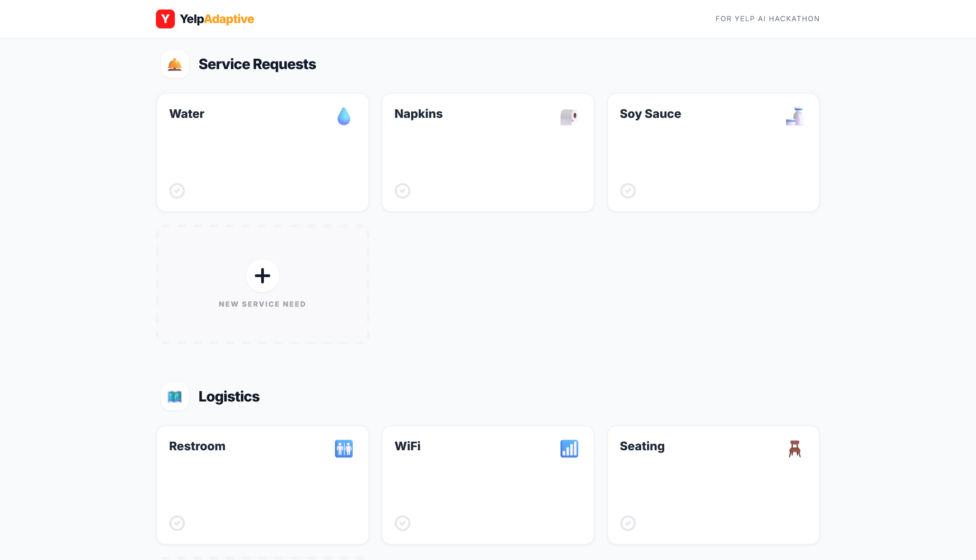
Task: Click the water droplet icon
Action: (x=344, y=117)
